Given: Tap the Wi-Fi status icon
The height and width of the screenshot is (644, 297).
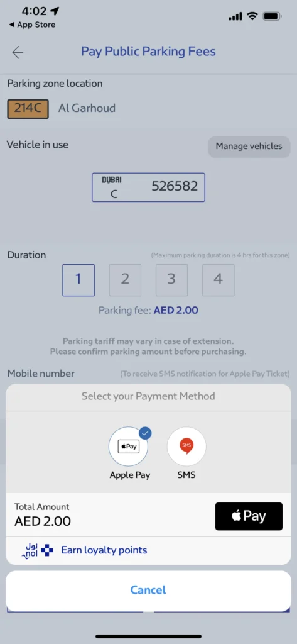Looking at the screenshot, I should tap(252, 16).
